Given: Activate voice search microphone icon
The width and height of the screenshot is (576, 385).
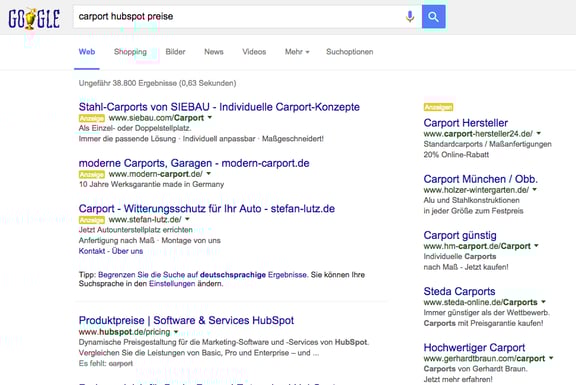Looking at the screenshot, I should tap(410, 17).
